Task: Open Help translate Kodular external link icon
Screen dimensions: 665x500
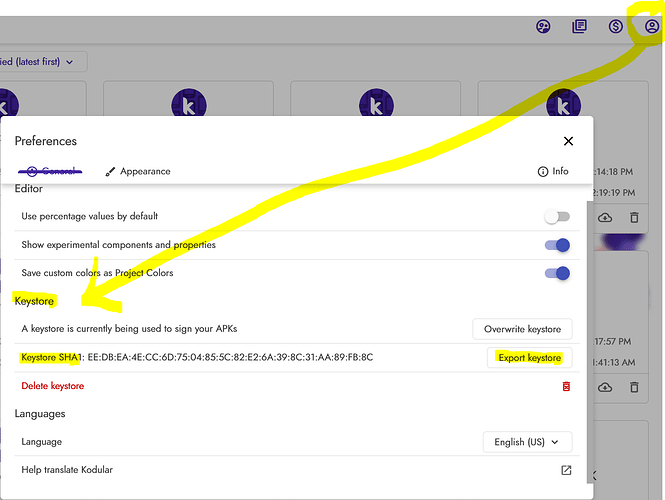Action: pyautogui.click(x=566, y=470)
